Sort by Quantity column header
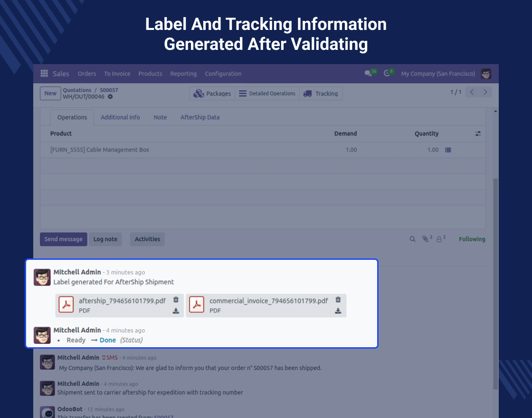Viewport: 532px width, 418px height. [427, 133]
